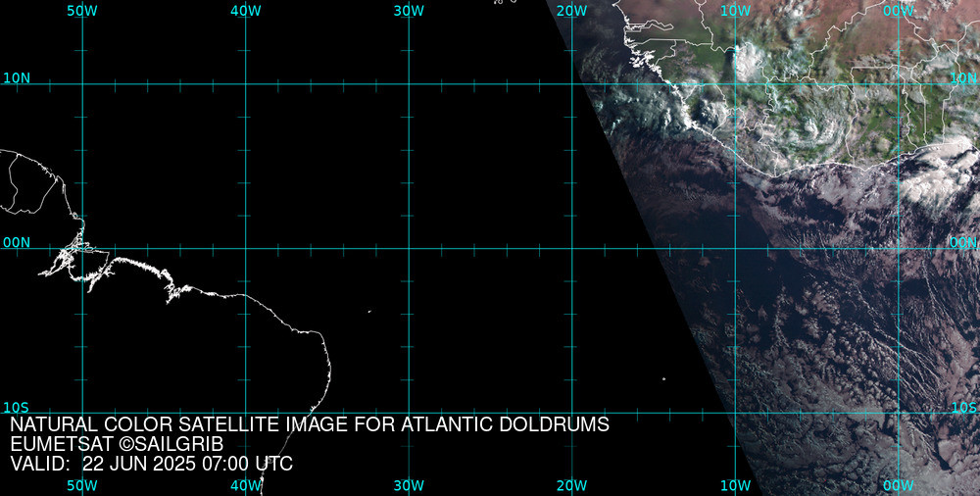Click the top 50W longitude label
Screen dimensions: 980x496
coord(82,11)
